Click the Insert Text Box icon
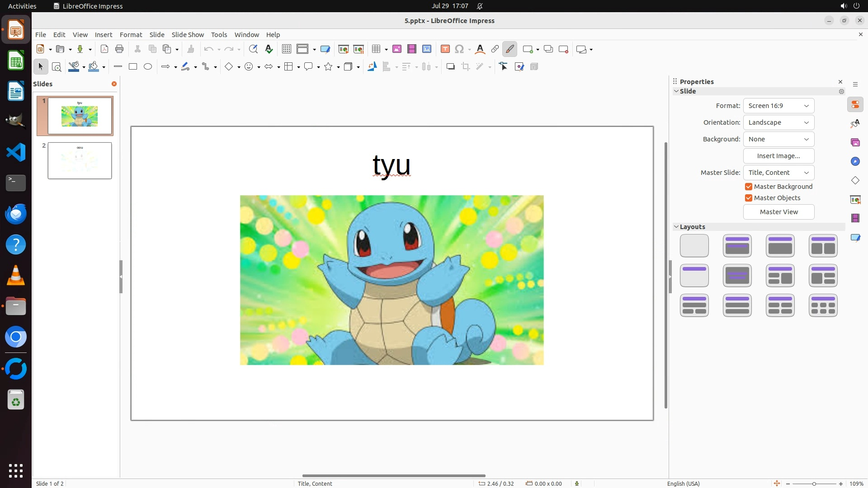868x488 pixels. tap(445, 49)
